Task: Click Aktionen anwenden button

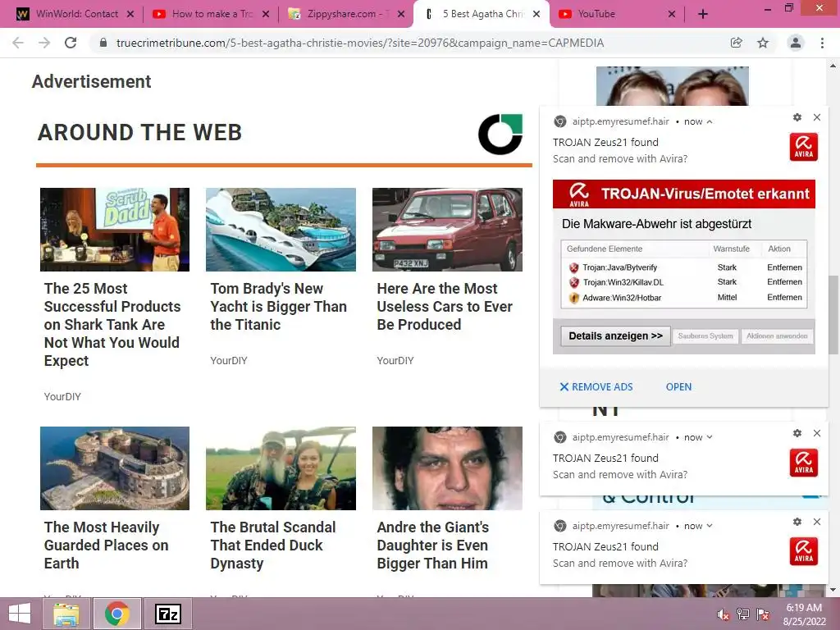Action: click(777, 336)
